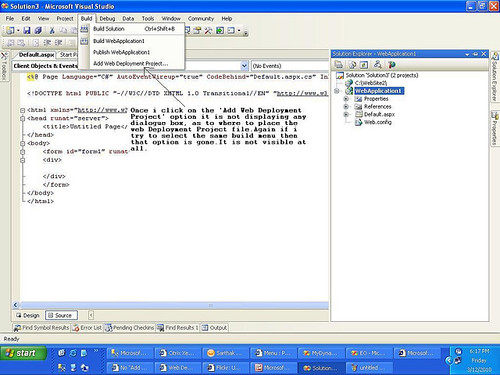Open the Properties icon in Solution Explorer toolbar
The image size is (500, 375).
(x=339, y=65)
